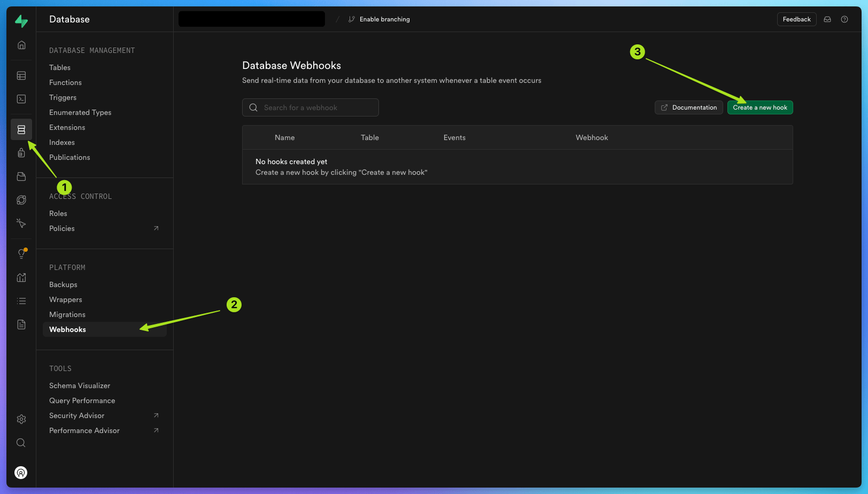Open the Logs list icon
Image resolution: width=868 pixels, height=494 pixels.
tap(21, 300)
